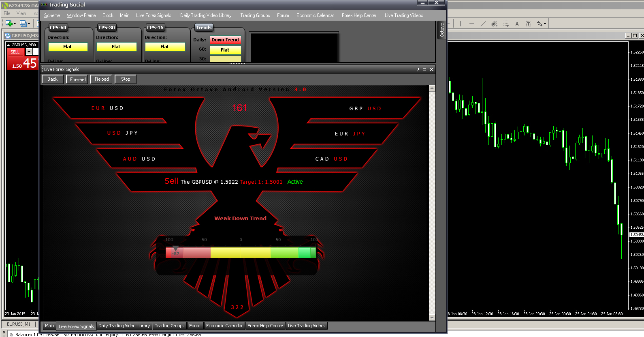This screenshot has height=337, width=644.
Task: Open the volume dropdown next to SELL
Action: tap(29, 52)
